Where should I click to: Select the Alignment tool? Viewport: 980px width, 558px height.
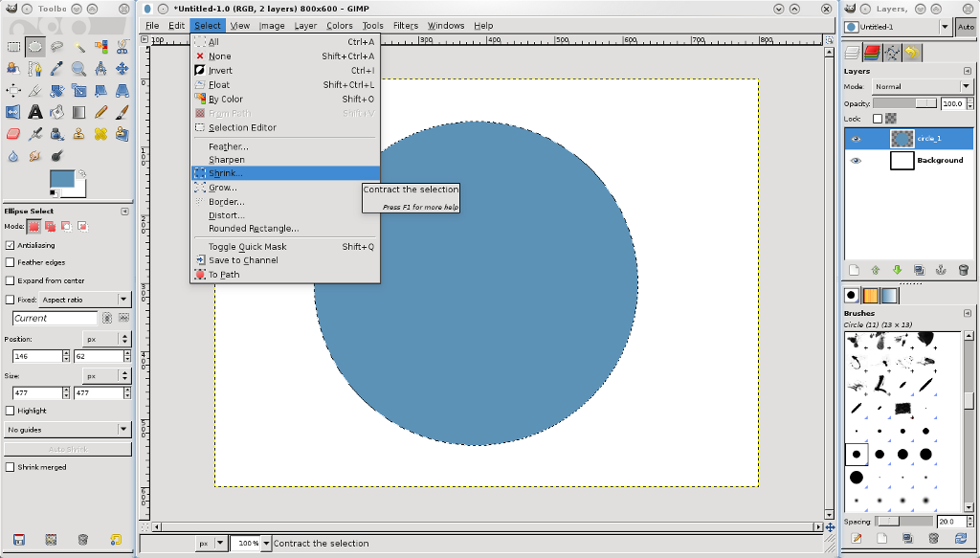pyautogui.click(x=13, y=91)
